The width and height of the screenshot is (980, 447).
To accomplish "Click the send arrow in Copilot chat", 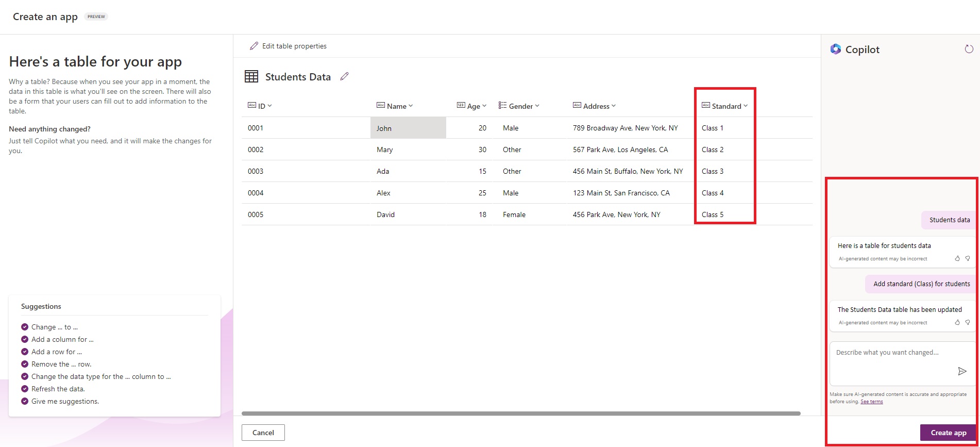I will [961, 371].
